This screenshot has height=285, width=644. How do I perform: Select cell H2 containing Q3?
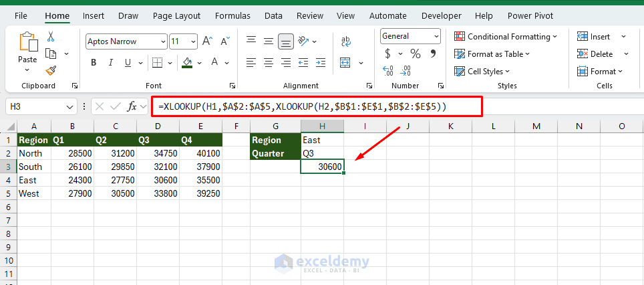click(x=323, y=153)
